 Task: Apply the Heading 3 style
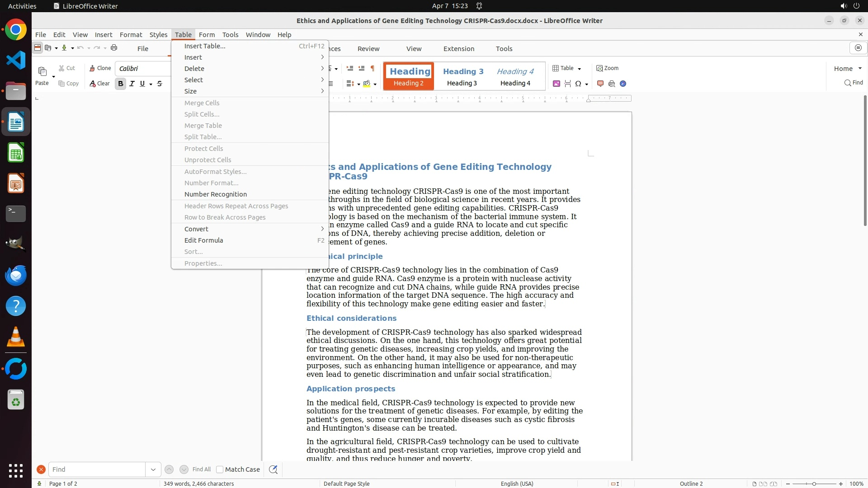[463, 76]
